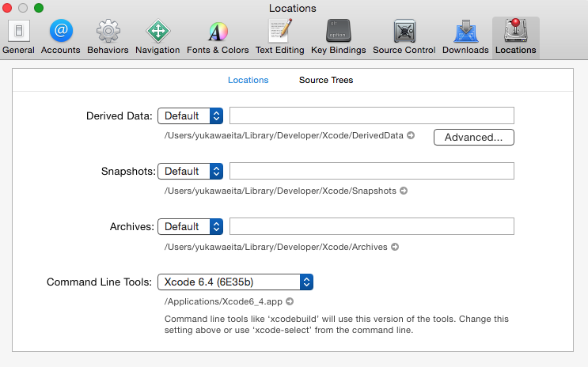
Task: Close the Locations preferences window
Action: [x=7, y=8]
